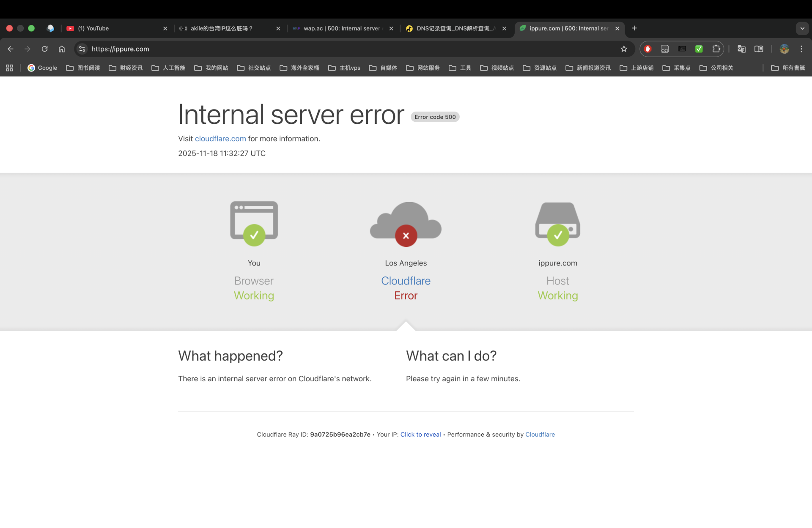Open the 新闻报道资讯 bookmark folder
812x528 pixels.
(x=588, y=68)
